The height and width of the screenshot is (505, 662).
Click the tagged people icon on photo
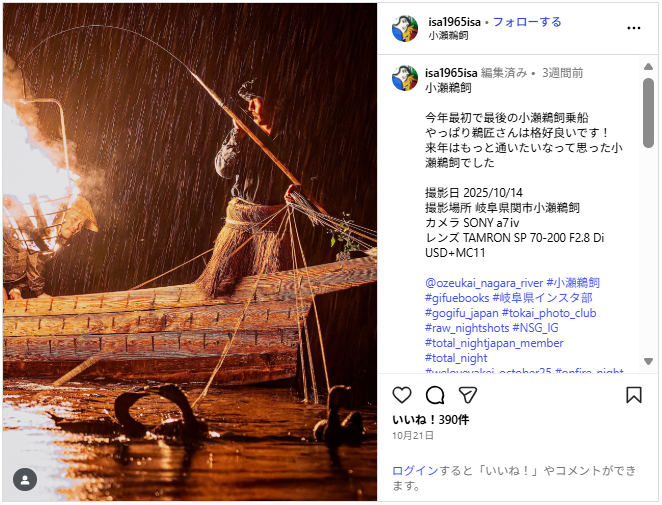(25, 480)
